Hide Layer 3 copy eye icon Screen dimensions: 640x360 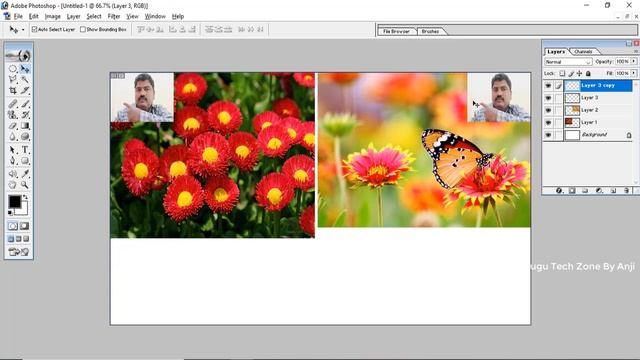click(x=548, y=86)
